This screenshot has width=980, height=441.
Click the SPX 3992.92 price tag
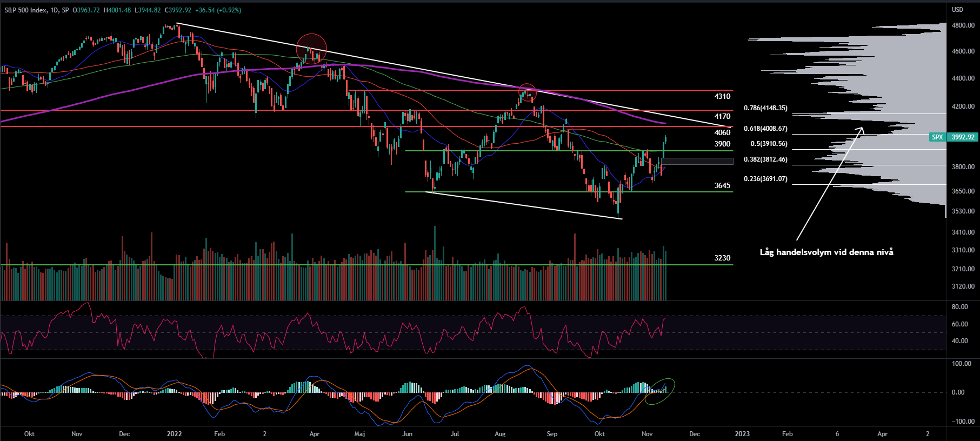click(x=954, y=137)
